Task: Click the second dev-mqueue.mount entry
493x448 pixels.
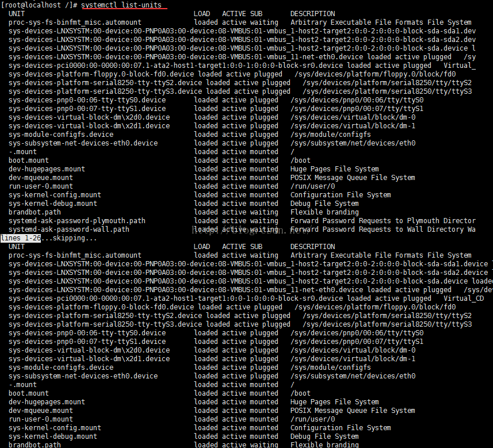Action: click(x=41, y=411)
